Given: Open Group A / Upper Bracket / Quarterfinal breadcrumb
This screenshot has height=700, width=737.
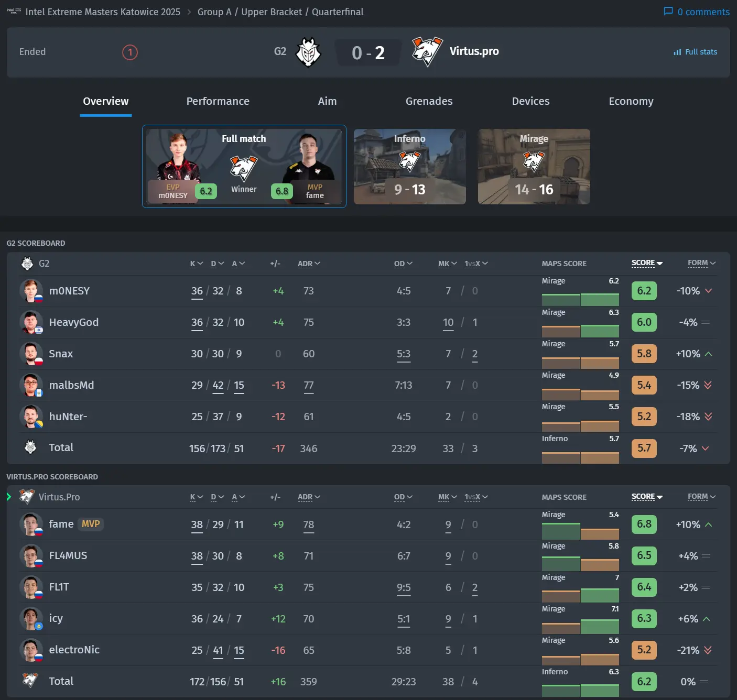Looking at the screenshot, I should click(x=280, y=12).
